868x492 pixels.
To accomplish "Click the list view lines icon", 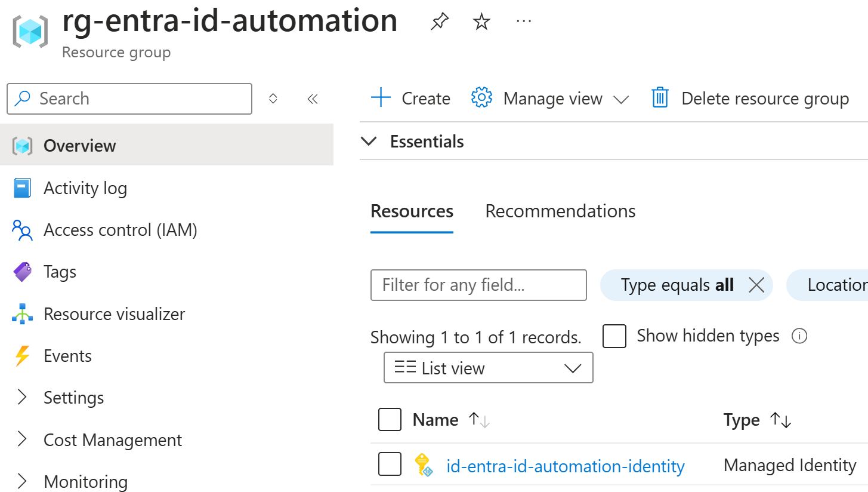I will click(x=405, y=367).
